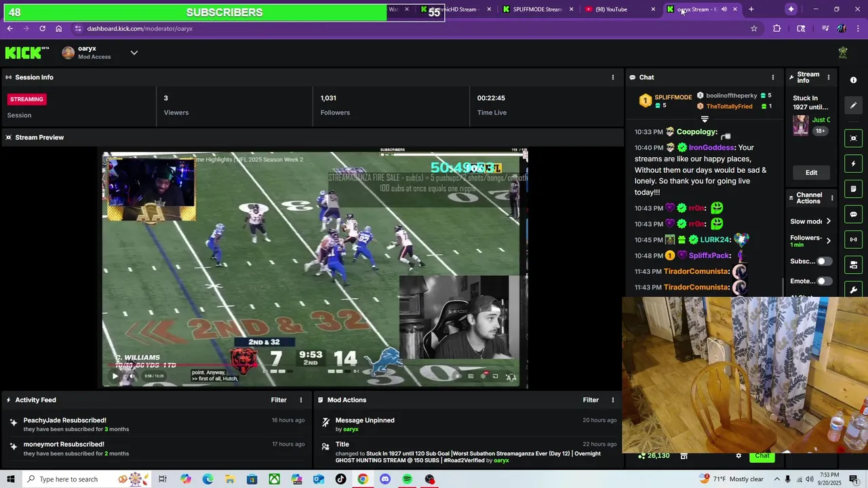Click PeachyJade Resubscribed activity entry

(156, 424)
